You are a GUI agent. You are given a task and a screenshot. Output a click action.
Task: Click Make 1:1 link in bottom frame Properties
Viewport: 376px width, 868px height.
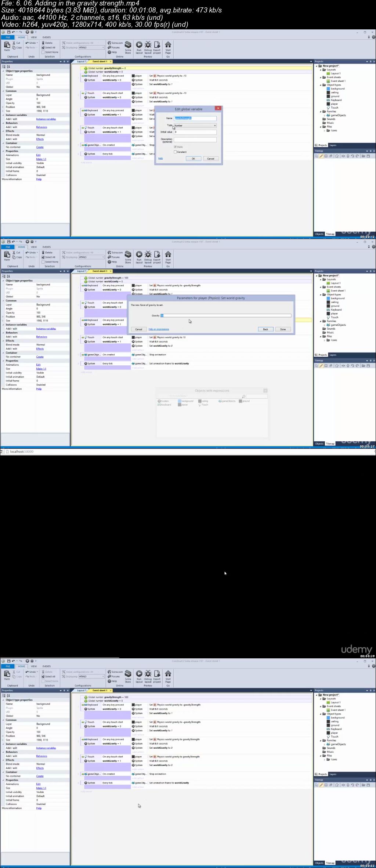[41, 788]
